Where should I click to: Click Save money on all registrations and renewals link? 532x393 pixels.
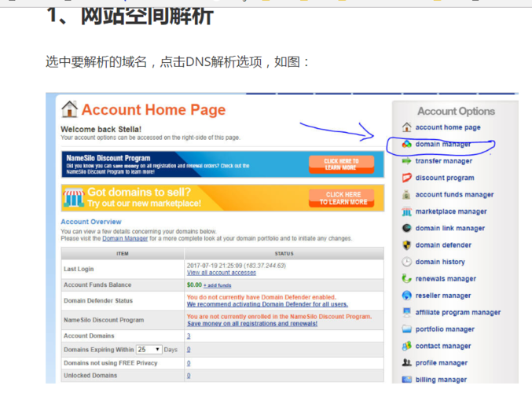tap(252, 324)
